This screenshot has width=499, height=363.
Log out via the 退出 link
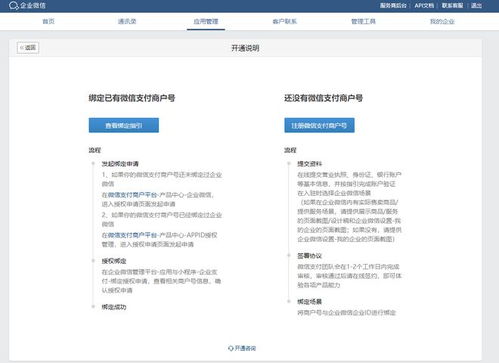tap(476, 6)
